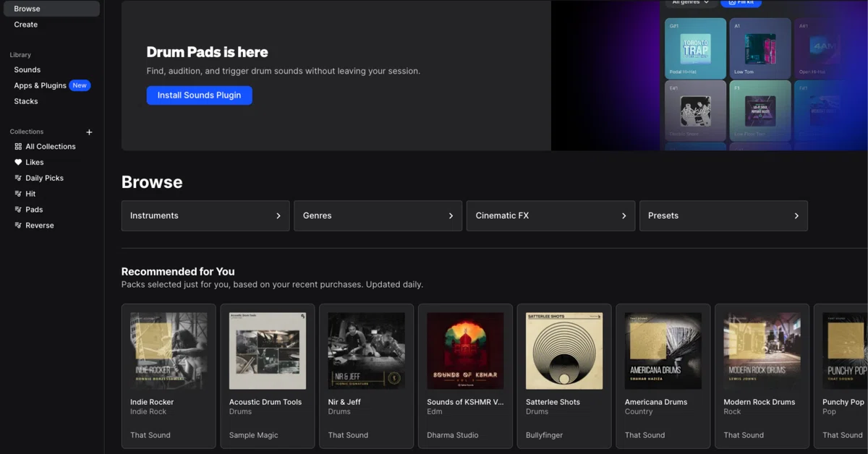
Task: Click the collection icon beside Hit
Action: click(18, 194)
